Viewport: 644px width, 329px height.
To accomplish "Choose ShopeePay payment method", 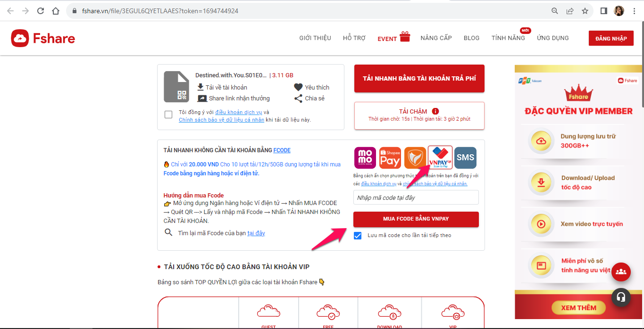I will pos(390,158).
